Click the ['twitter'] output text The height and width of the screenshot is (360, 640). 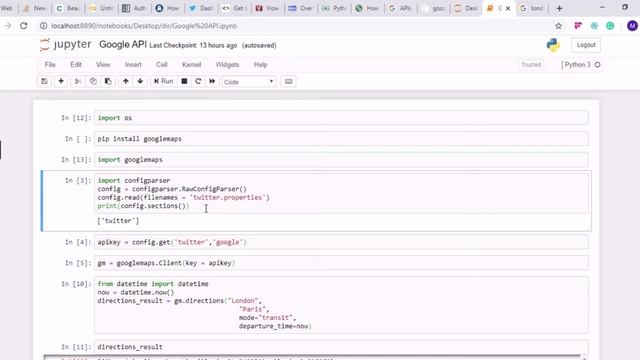tap(118, 221)
